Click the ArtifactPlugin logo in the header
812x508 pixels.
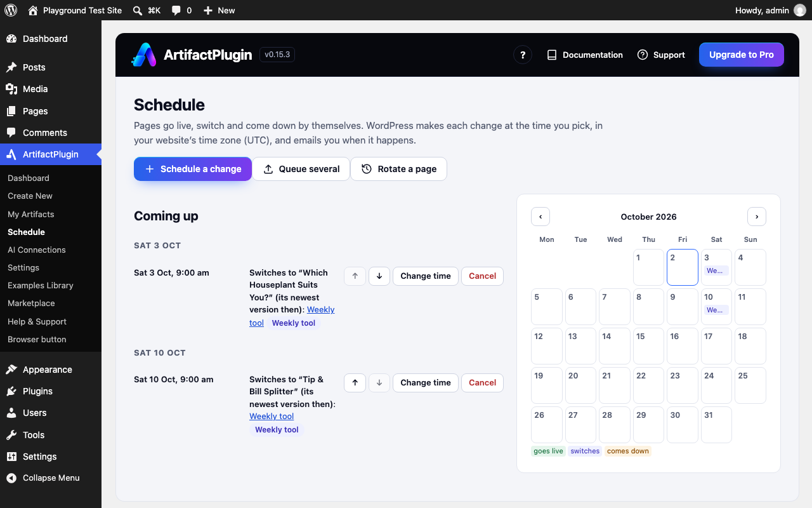tap(143, 55)
